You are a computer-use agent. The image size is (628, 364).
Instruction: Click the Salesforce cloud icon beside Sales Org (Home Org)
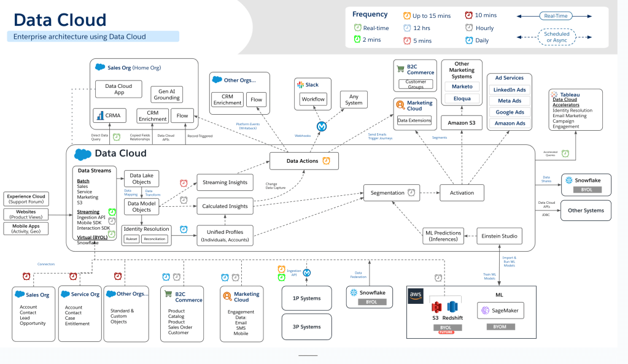100,68
